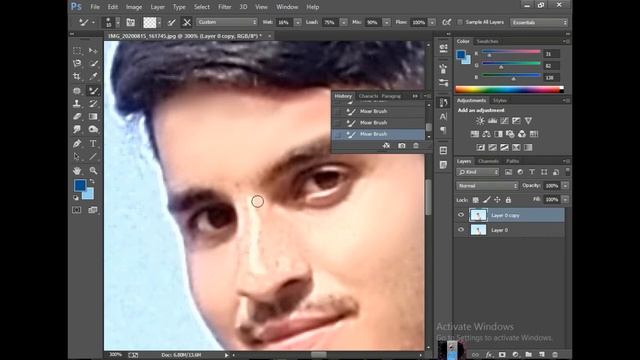Hide Layer 0 copy visibility eye
The height and width of the screenshot is (360, 640).
click(x=461, y=215)
